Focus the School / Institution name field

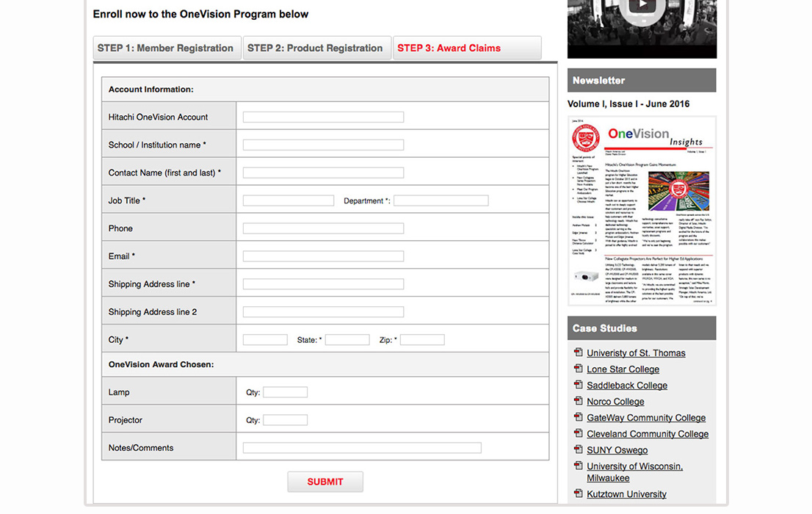tap(323, 145)
